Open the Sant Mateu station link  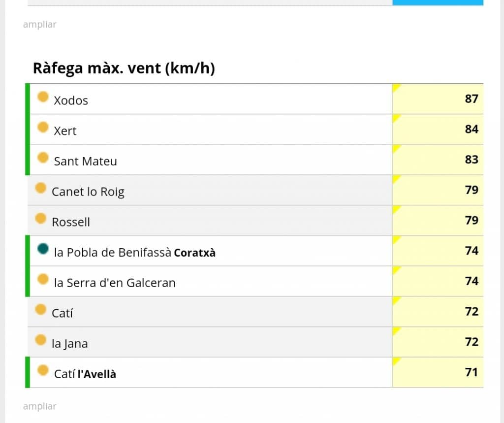[85, 161]
